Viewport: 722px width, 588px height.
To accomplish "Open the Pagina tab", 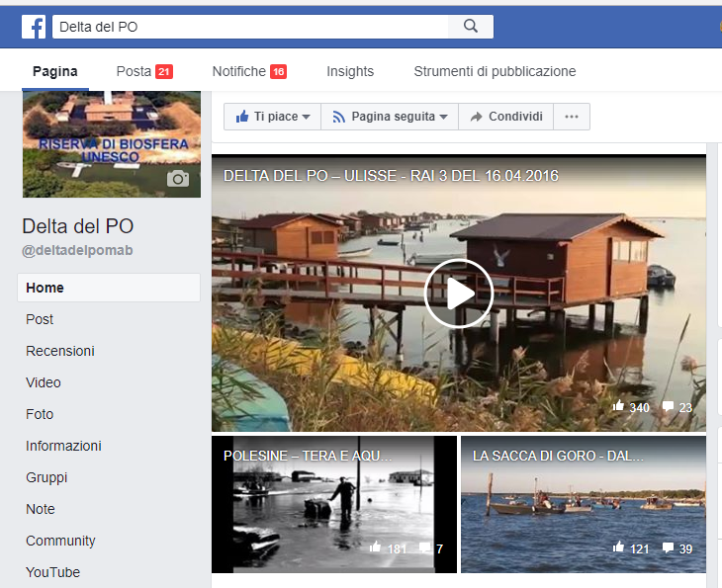I will pos(55,72).
